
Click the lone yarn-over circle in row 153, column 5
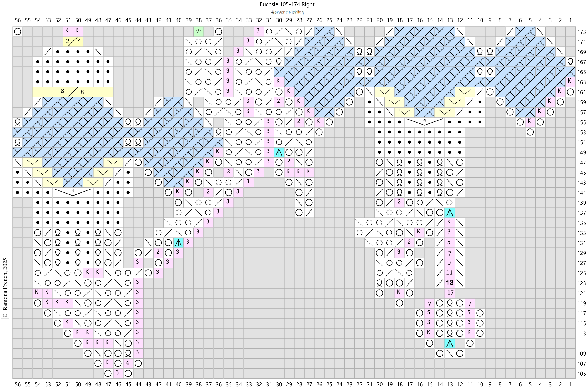coord(530,132)
